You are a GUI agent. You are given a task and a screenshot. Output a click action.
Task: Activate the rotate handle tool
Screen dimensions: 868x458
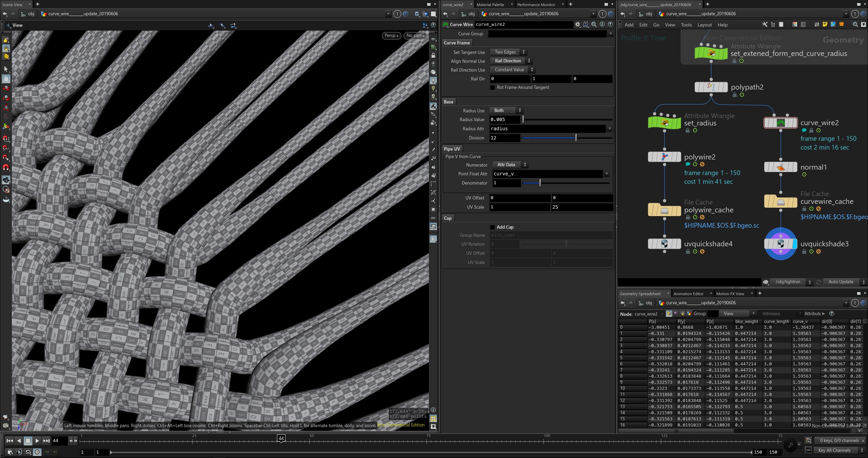pos(6,98)
